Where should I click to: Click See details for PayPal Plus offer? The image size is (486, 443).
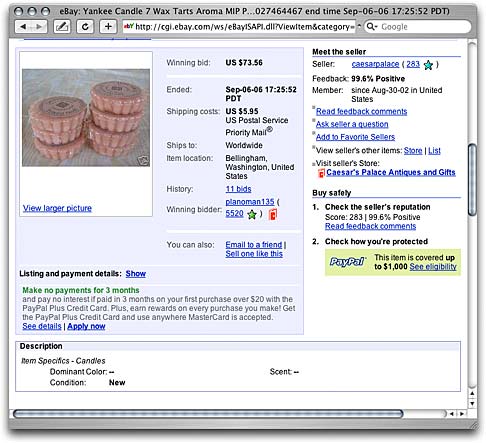(42, 326)
